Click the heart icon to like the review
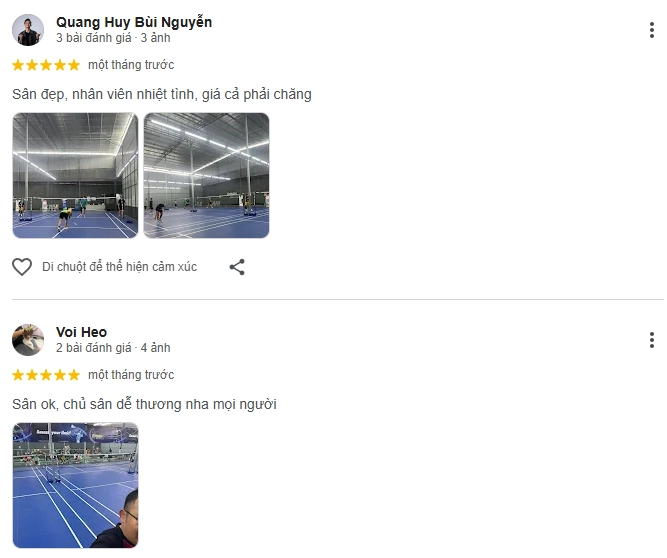The width and height of the screenshot is (667, 558). (22, 267)
